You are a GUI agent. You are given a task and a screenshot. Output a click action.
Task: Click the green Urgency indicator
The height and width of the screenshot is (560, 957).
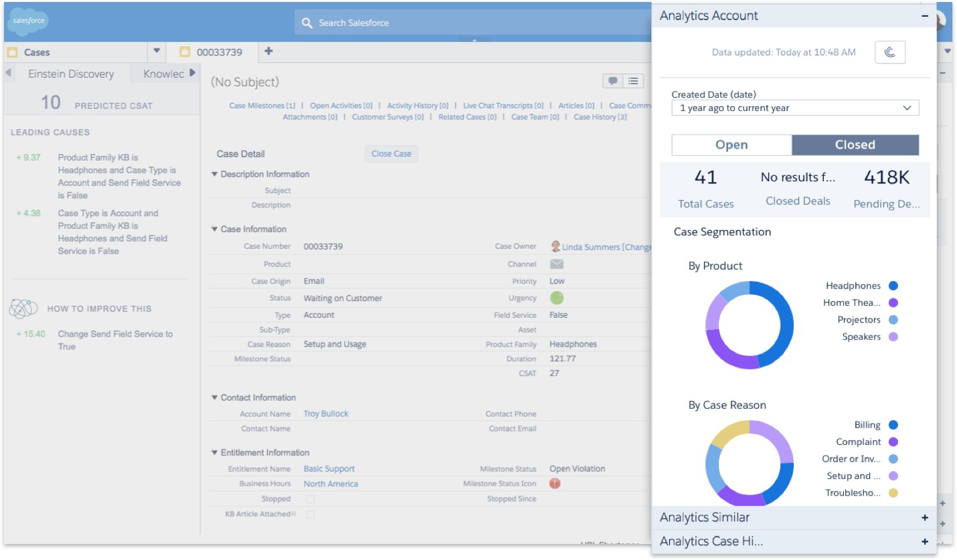point(556,298)
